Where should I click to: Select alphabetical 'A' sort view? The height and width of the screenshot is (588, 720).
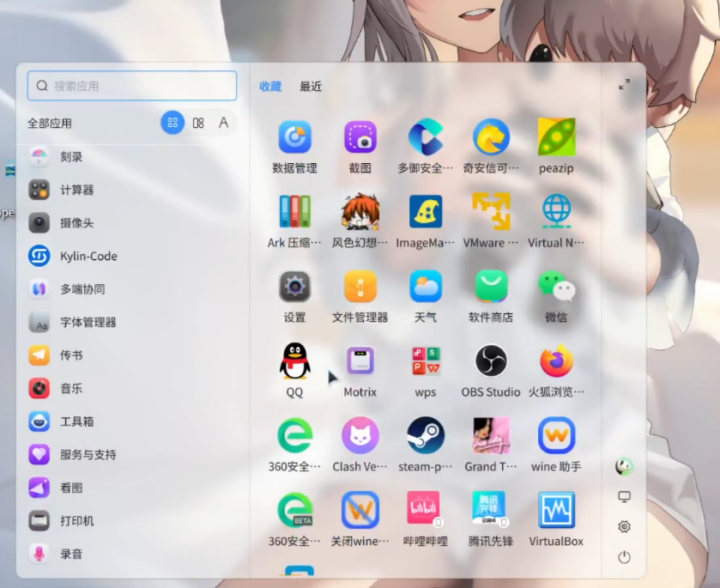[224, 123]
